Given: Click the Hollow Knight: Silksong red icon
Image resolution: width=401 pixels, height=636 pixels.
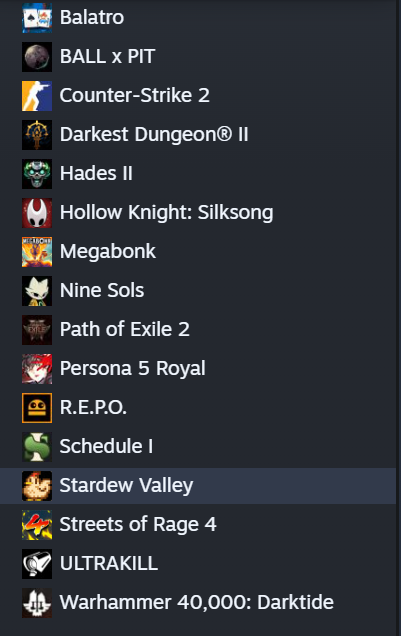Looking at the screenshot, I should [37, 213].
